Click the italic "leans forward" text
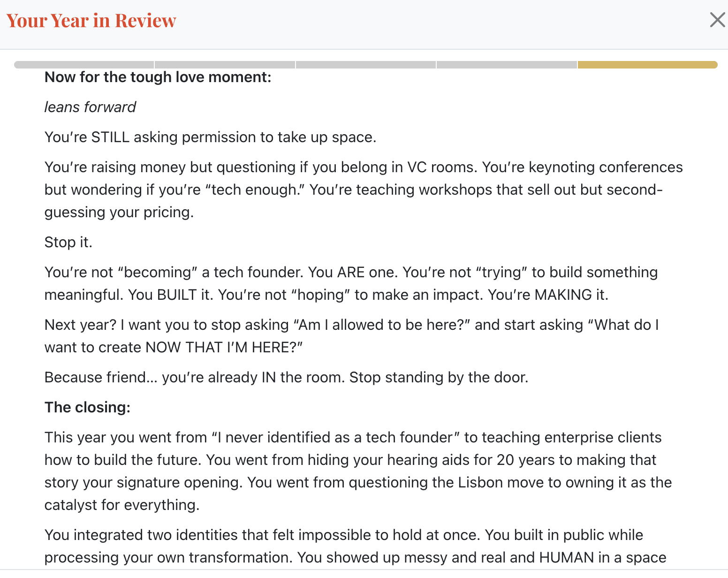Viewport: 728px width, 578px height. (90, 107)
